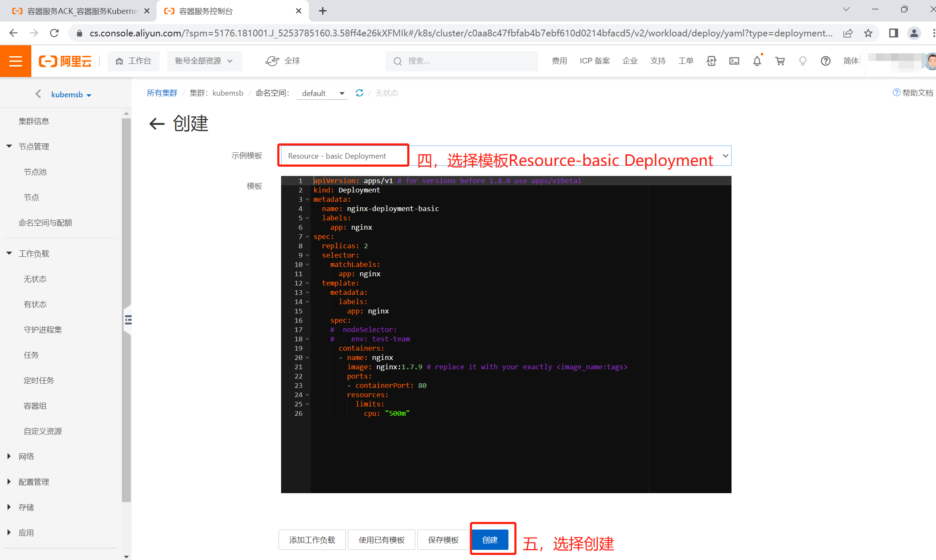Toggle 工作负载 section expander
This screenshot has width=936, height=560.
coord(8,253)
